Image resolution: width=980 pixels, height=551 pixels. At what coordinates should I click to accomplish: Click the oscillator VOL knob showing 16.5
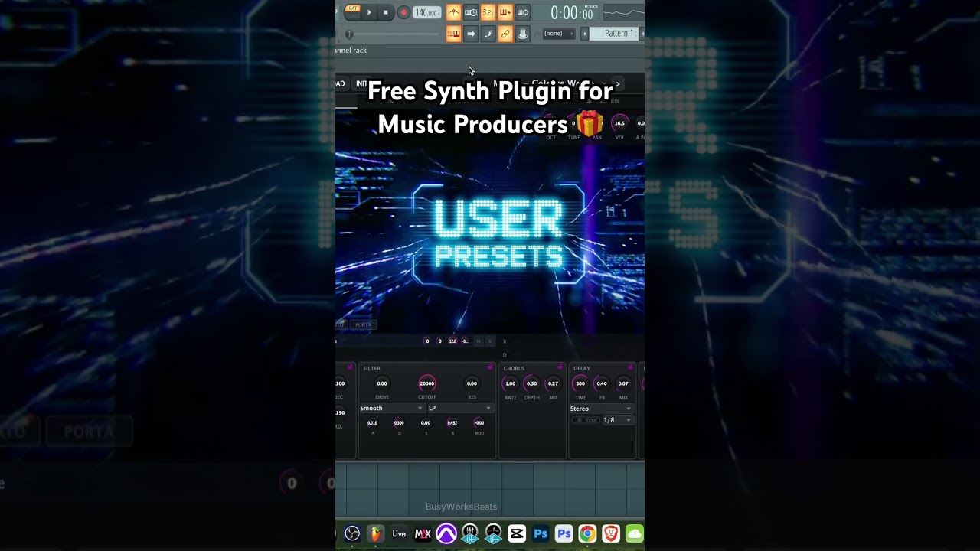pyautogui.click(x=619, y=123)
